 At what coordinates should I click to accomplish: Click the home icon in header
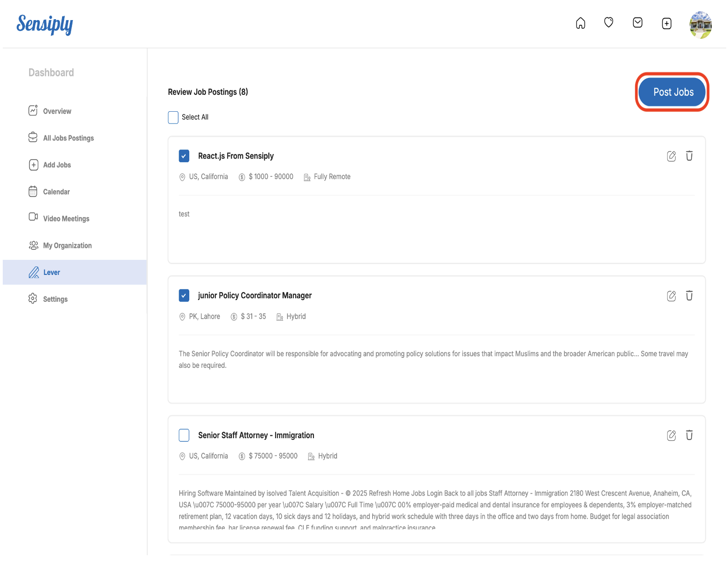pyautogui.click(x=580, y=23)
